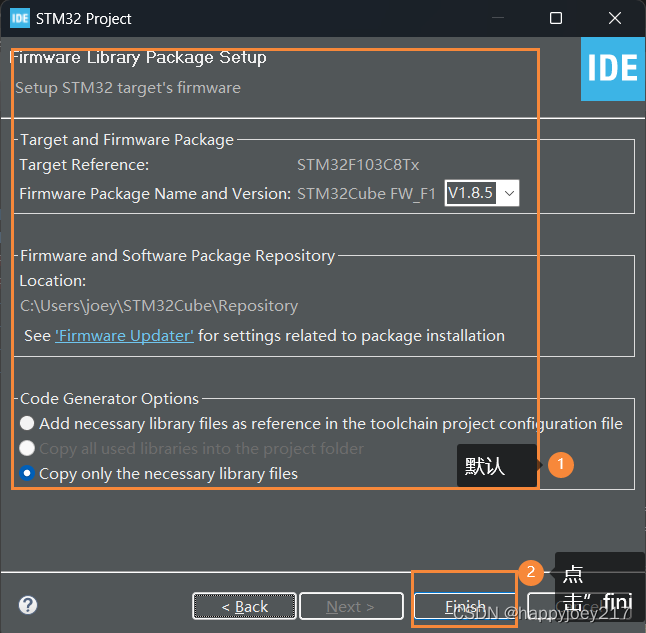Click 'Target and Firmware Package' group title
The height and width of the screenshot is (633, 646).
click(127, 140)
